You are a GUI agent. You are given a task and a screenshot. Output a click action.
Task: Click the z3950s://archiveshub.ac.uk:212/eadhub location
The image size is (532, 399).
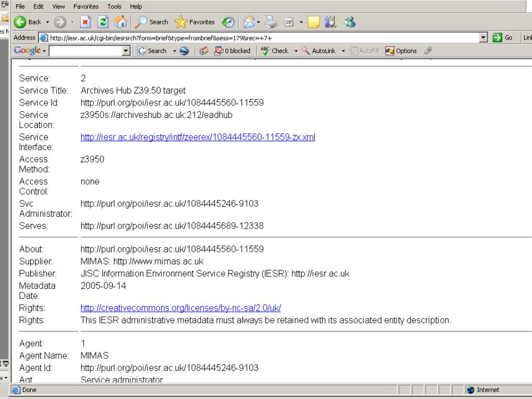click(156, 115)
